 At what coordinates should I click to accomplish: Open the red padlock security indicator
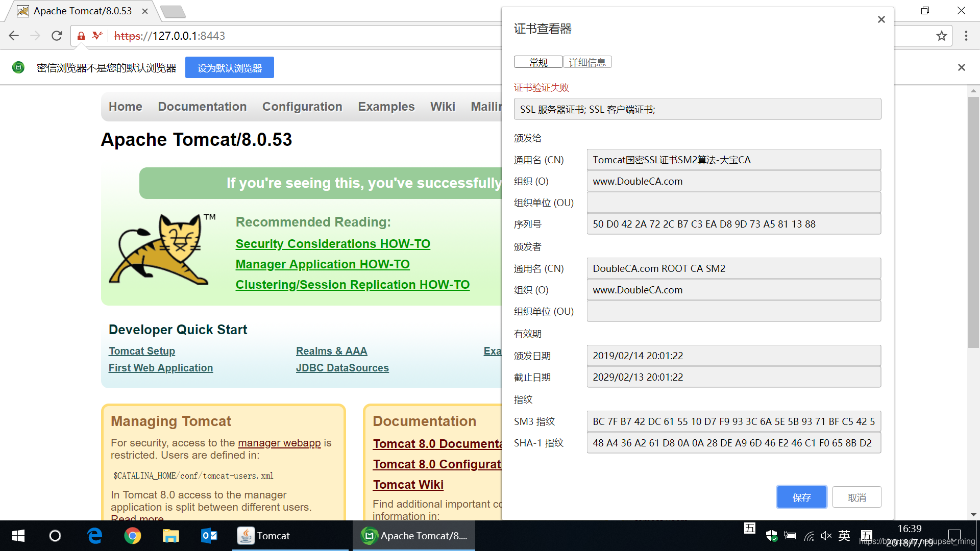(81, 36)
